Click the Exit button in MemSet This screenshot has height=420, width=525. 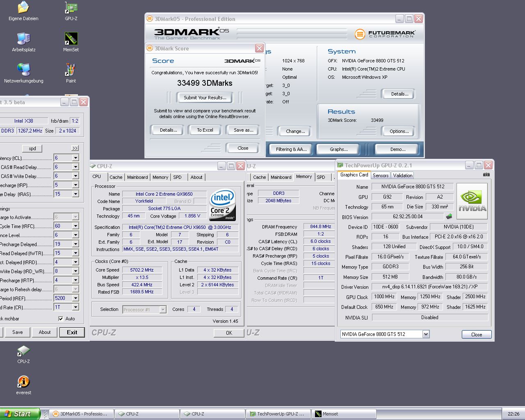pyautogui.click(x=72, y=332)
